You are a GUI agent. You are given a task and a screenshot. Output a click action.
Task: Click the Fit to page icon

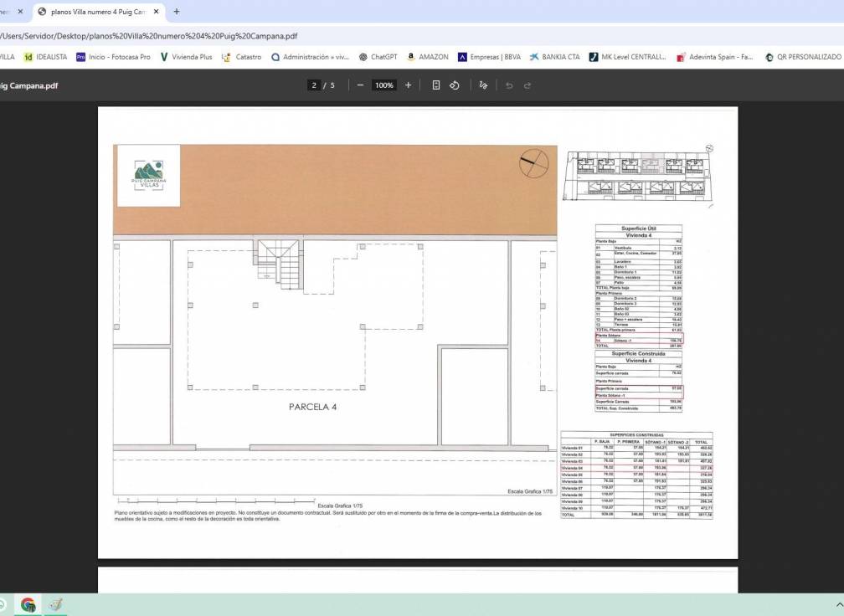[436, 85]
